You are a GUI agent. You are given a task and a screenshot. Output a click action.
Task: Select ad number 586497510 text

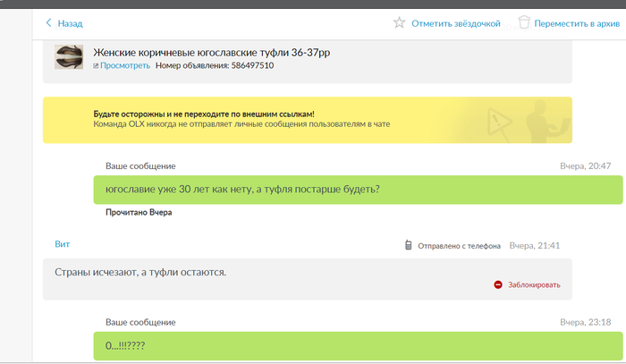pos(252,65)
